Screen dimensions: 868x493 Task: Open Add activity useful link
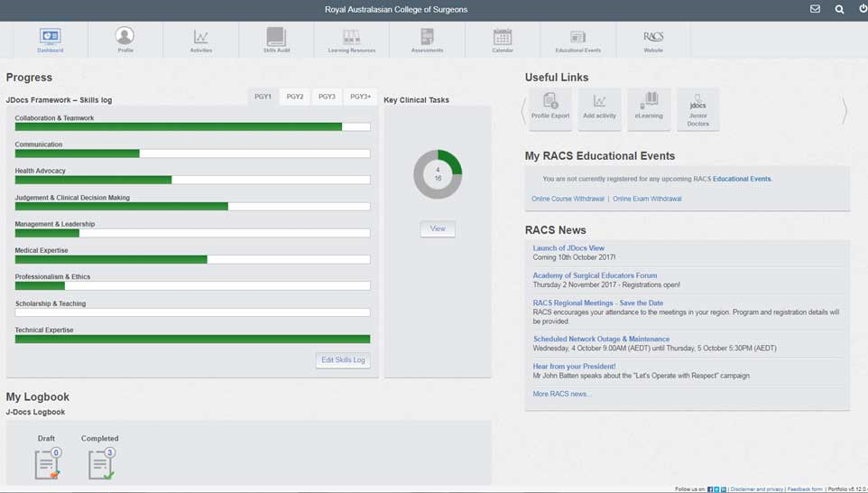pos(599,108)
